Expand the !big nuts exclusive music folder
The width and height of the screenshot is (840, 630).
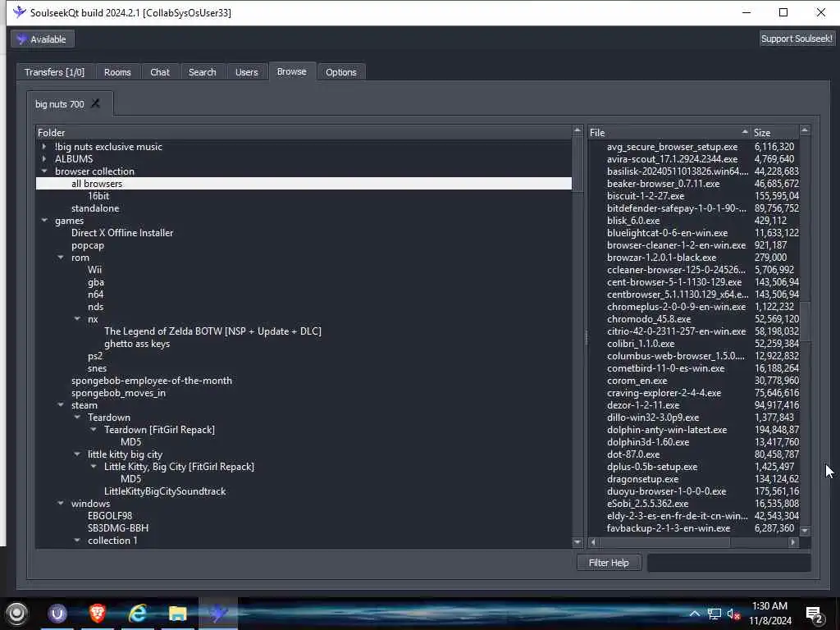click(x=44, y=146)
